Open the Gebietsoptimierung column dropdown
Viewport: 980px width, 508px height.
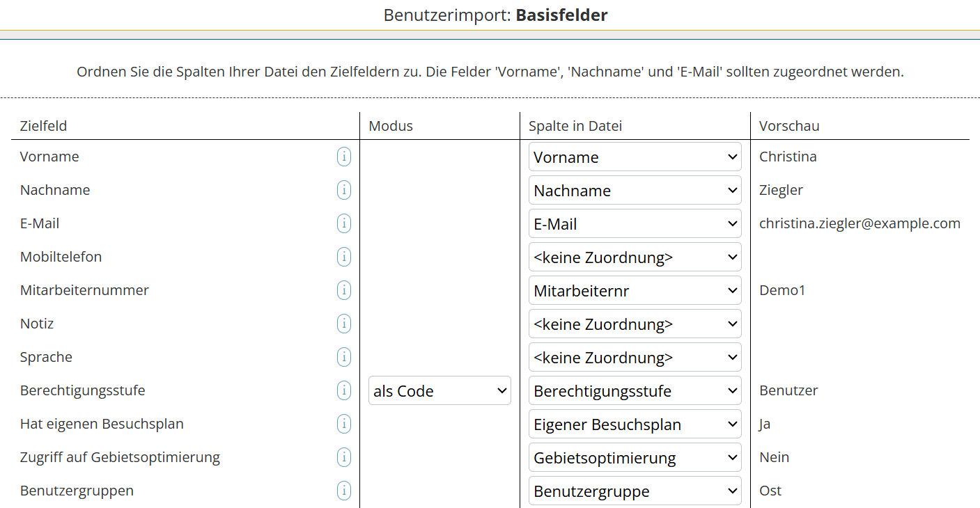click(635, 458)
